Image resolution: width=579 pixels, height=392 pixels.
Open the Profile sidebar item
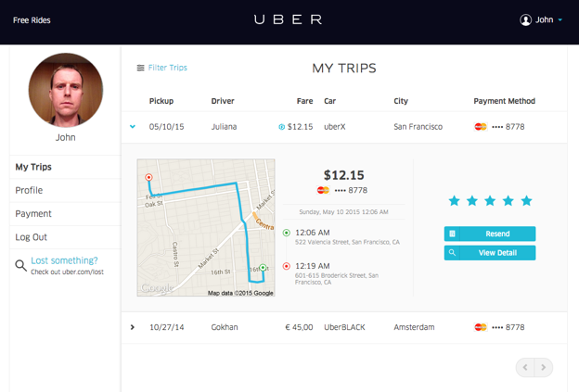coord(29,190)
